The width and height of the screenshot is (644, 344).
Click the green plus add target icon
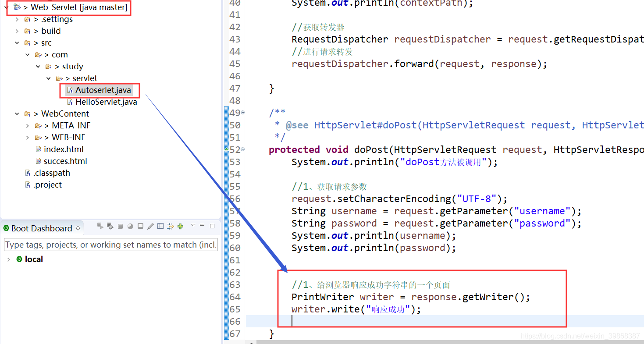click(x=180, y=227)
